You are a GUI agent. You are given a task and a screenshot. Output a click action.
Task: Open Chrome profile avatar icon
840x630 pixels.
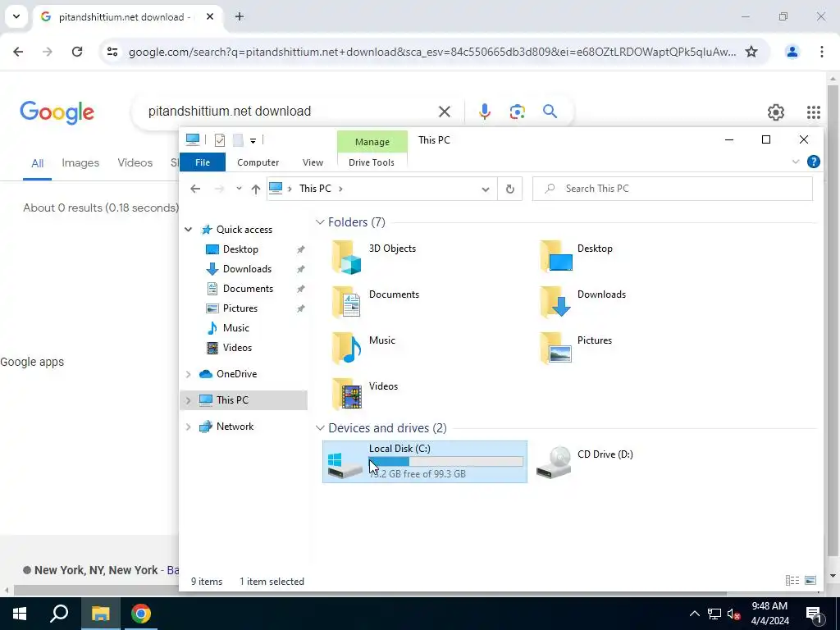792,52
